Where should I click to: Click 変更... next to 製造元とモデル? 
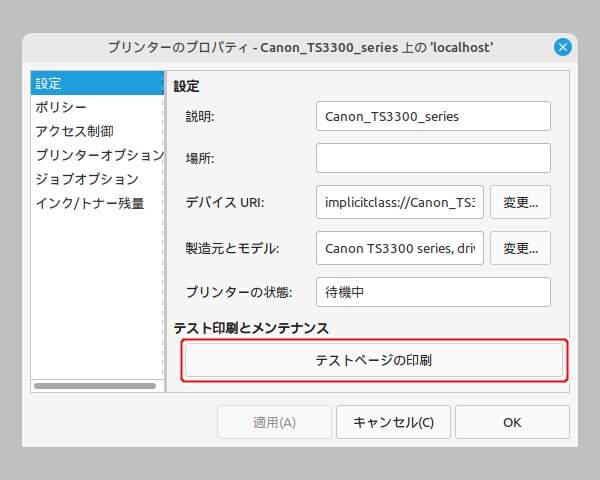click(x=520, y=248)
